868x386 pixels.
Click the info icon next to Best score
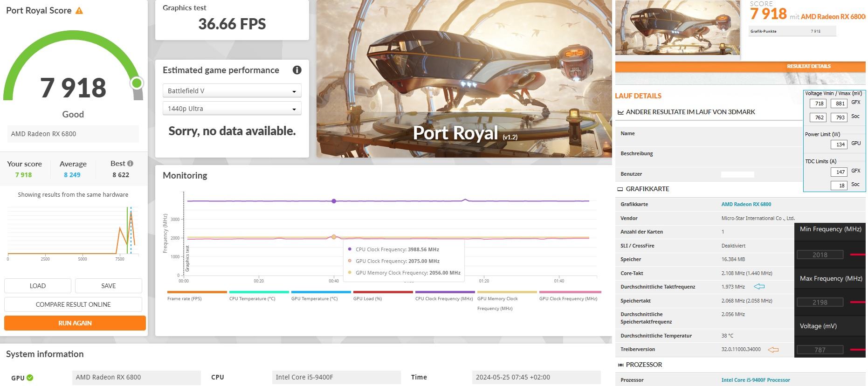pos(131,163)
